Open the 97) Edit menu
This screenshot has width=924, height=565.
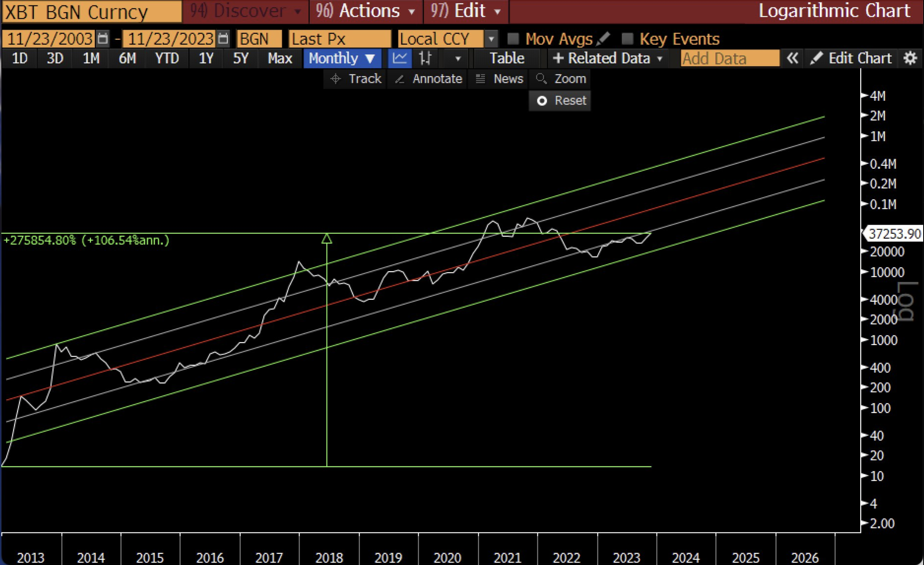[465, 11]
